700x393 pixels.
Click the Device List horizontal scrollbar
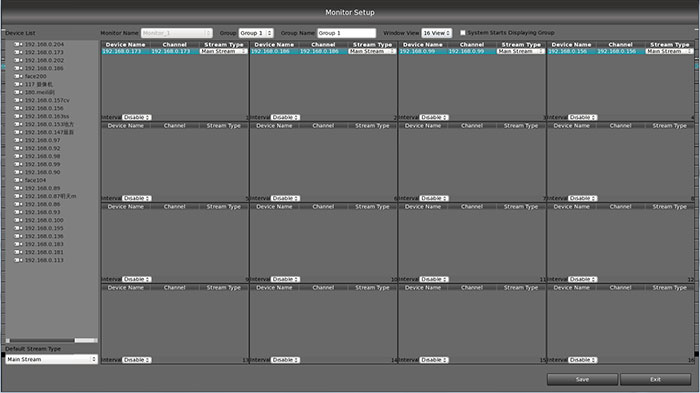pyautogui.click(x=51, y=340)
